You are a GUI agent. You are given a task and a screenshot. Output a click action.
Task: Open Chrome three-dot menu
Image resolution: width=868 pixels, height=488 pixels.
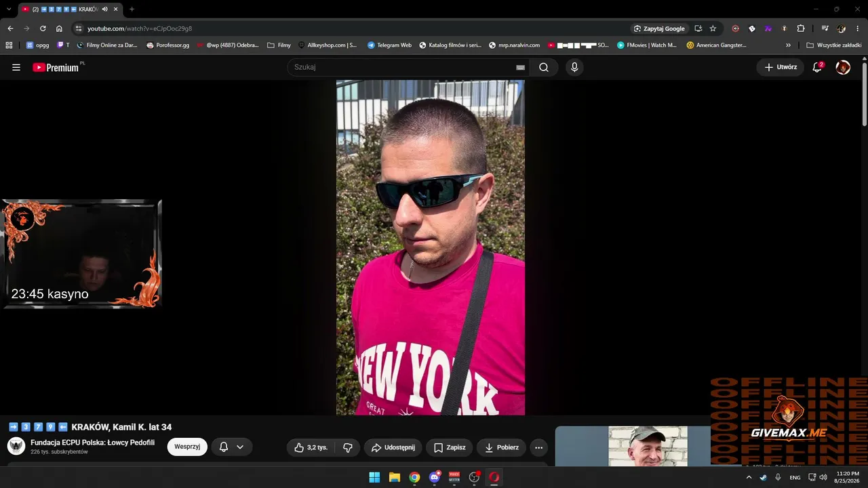coord(857,28)
